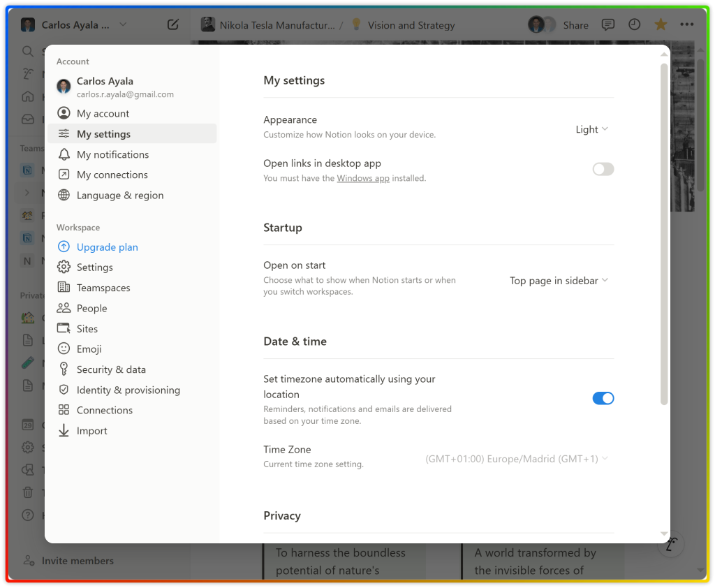
Task: Click the trash icon in left sidebar
Action: (x=28, y=492)
